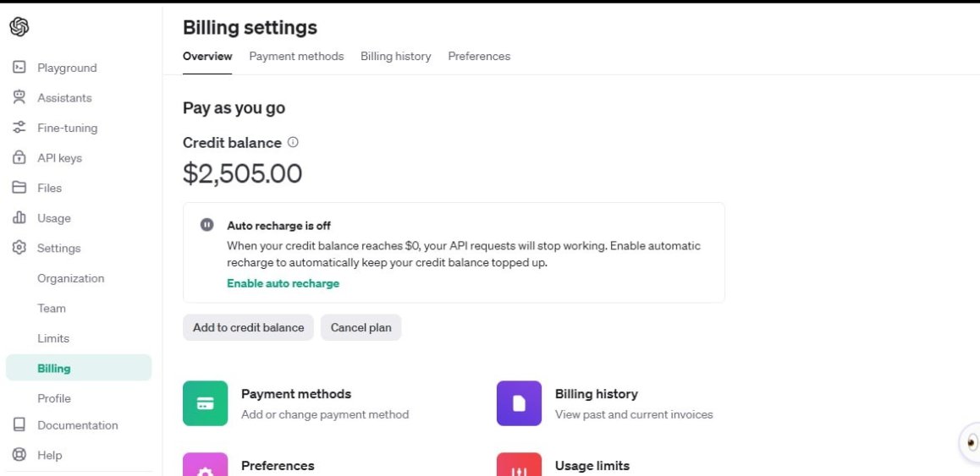
Task: Select the Assistants robot icon
Action: pyautogui.click(x=19, y=97)
